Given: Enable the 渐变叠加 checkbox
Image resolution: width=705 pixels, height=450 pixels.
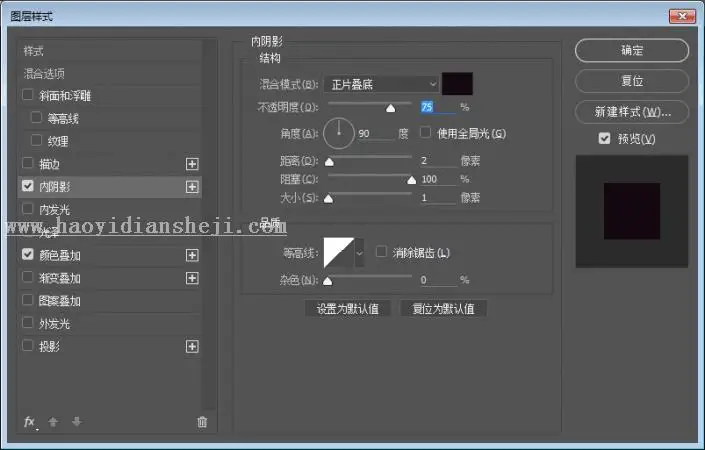Looking at the screenshot, I should click(x=28, y=277).
